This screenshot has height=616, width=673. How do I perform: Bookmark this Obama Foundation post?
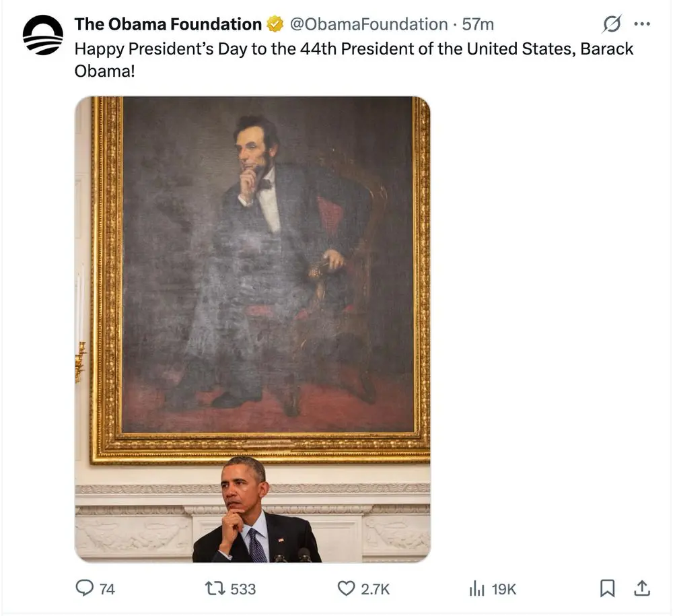607,588
